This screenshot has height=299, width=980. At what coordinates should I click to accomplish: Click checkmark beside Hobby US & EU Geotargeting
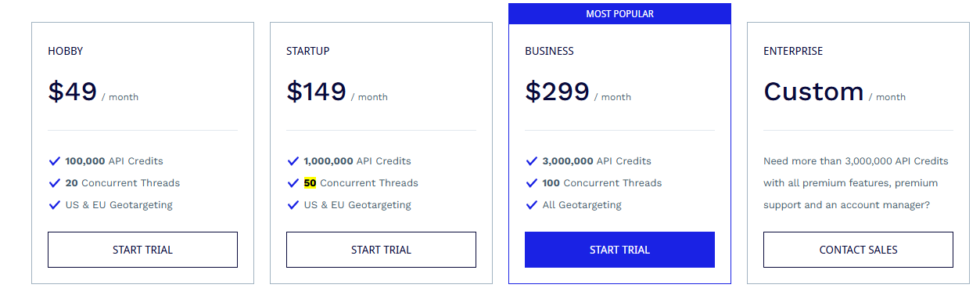coord(54,205)
